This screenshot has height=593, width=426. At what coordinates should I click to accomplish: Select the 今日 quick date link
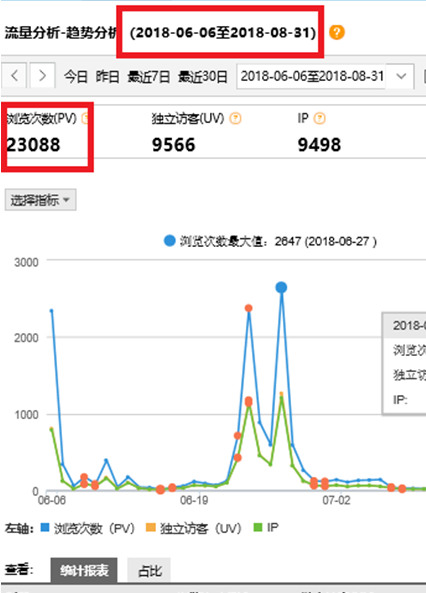tap(76, 77)
